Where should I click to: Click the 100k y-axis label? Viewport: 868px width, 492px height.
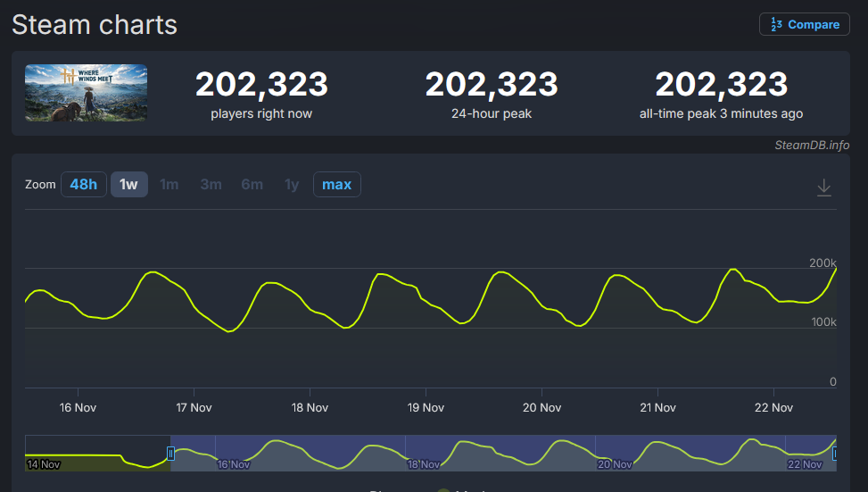point(823,322)
